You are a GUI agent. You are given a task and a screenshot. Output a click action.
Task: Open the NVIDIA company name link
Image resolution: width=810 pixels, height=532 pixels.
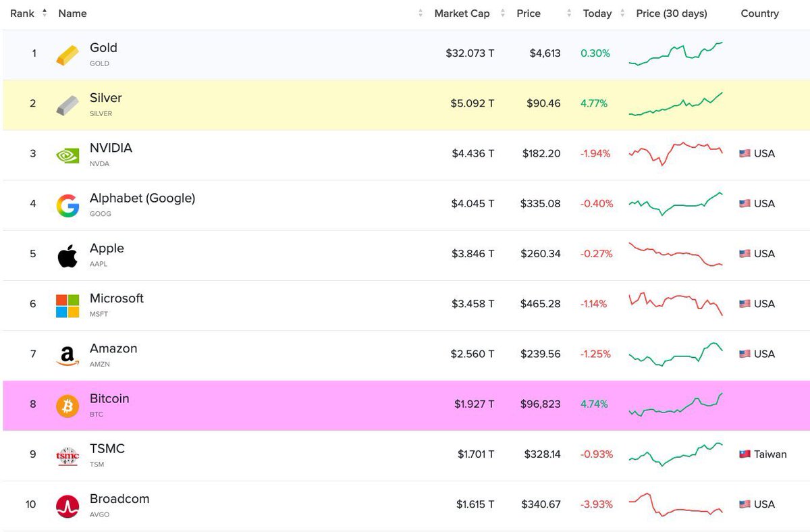click(111, 148)
